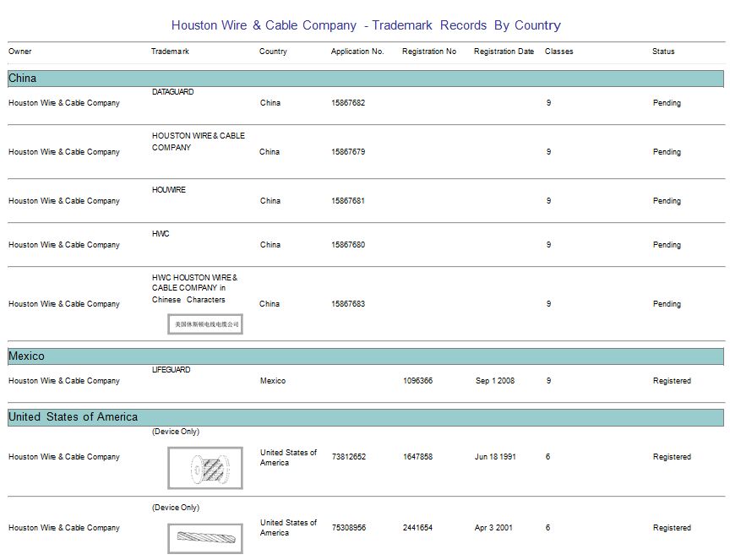The height and width of the screenshot is (560, 730).
Task: Click the Owner column header
Action: click(x=20, y=52)
